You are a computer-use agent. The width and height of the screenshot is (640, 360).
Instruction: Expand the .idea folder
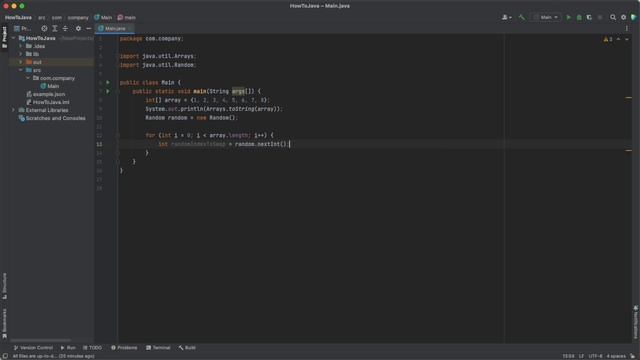(x=21, y=46)
